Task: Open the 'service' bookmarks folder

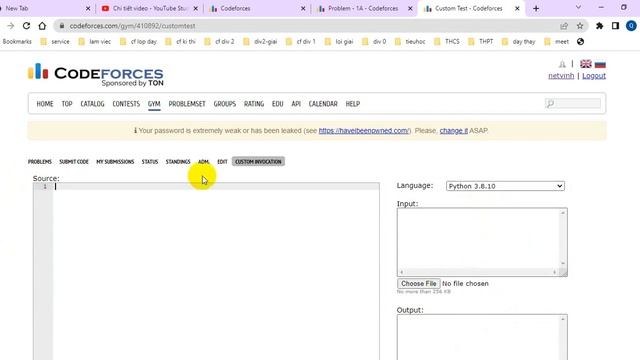Action: pyautogui.click(x=55, y=42)
